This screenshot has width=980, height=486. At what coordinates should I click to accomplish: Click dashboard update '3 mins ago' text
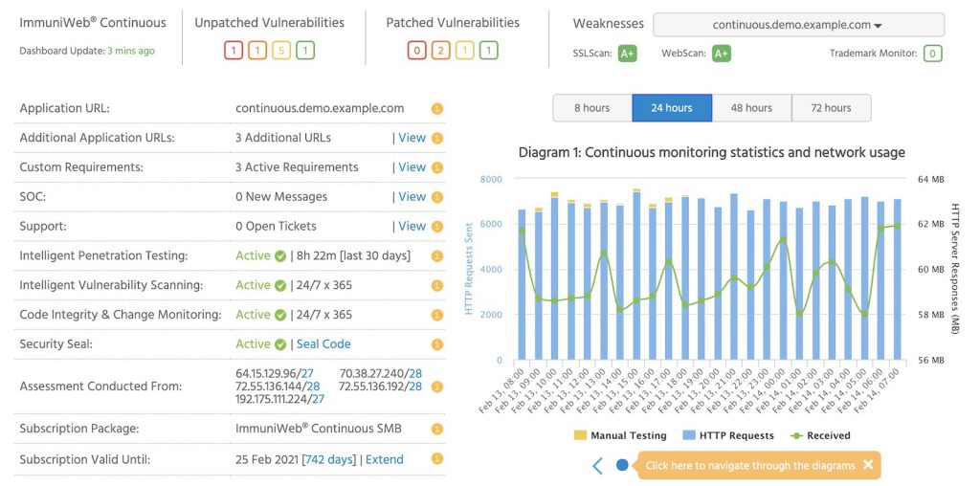point(131,52)
